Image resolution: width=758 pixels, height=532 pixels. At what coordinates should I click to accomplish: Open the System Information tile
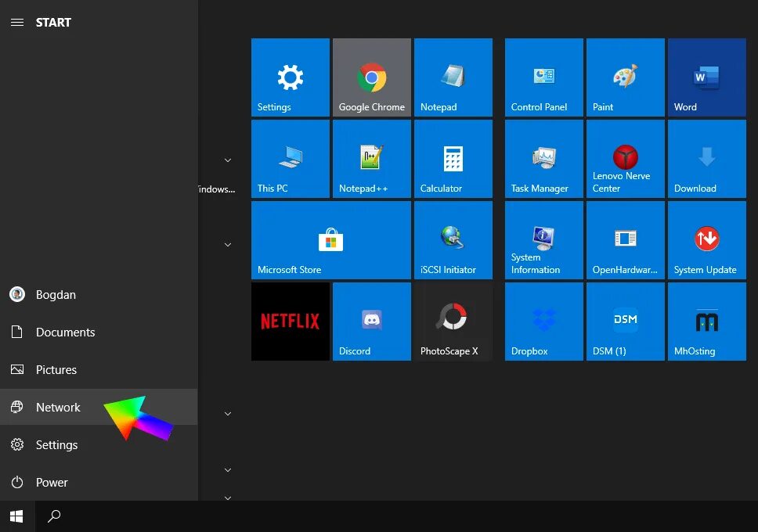point(544,240)
